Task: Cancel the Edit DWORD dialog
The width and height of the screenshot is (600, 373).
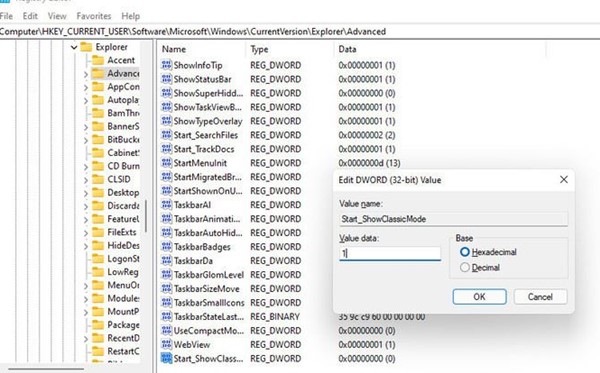Action: click(540, 296)
